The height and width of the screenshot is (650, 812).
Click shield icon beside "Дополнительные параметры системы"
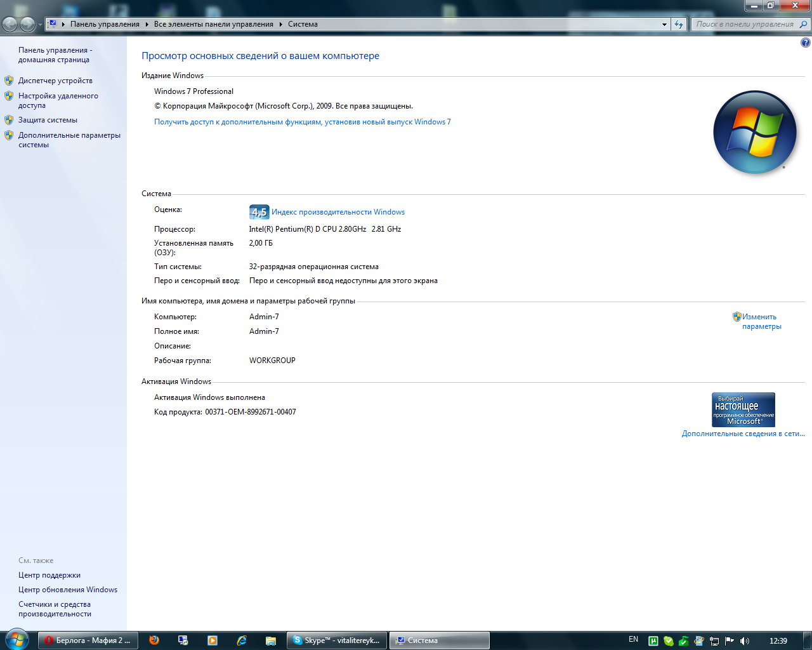pos(9,135)
